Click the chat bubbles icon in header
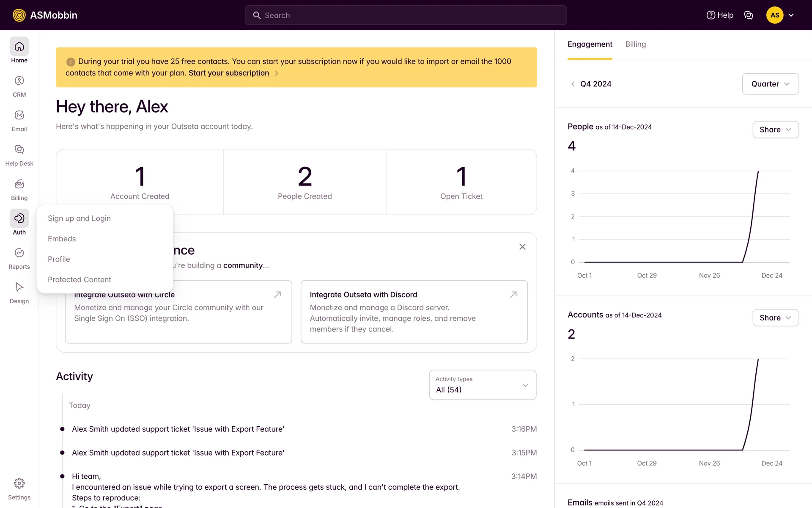Viewport: 812px width, 508px height. (749, 15)
